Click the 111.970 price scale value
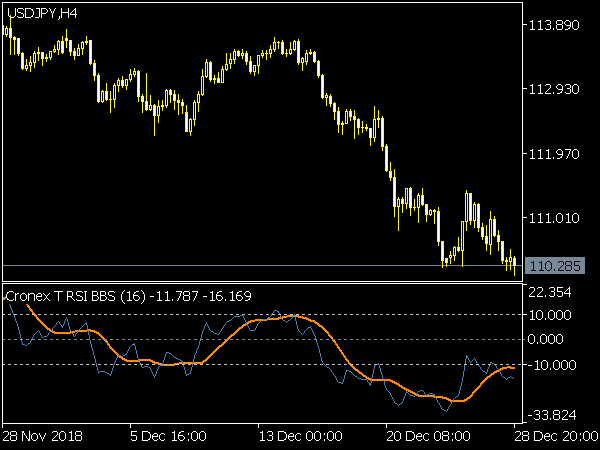Screen dimensions: 600x450 [x=554, y=154]
